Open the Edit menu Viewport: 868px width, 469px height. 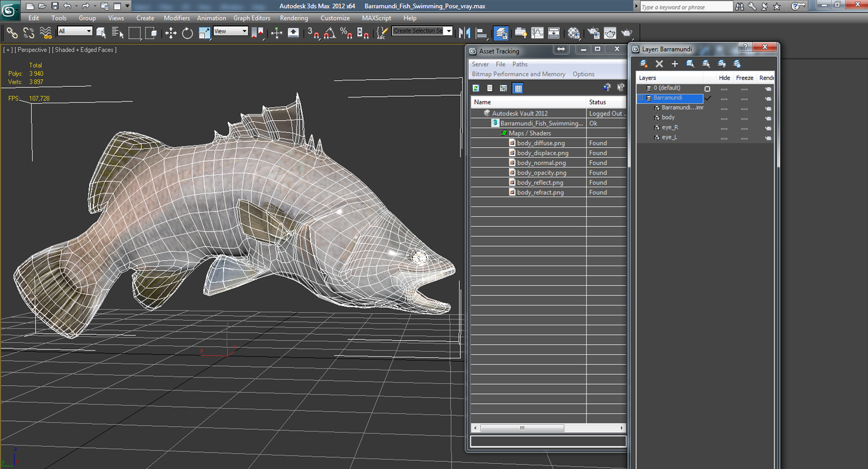pos(33,18)
